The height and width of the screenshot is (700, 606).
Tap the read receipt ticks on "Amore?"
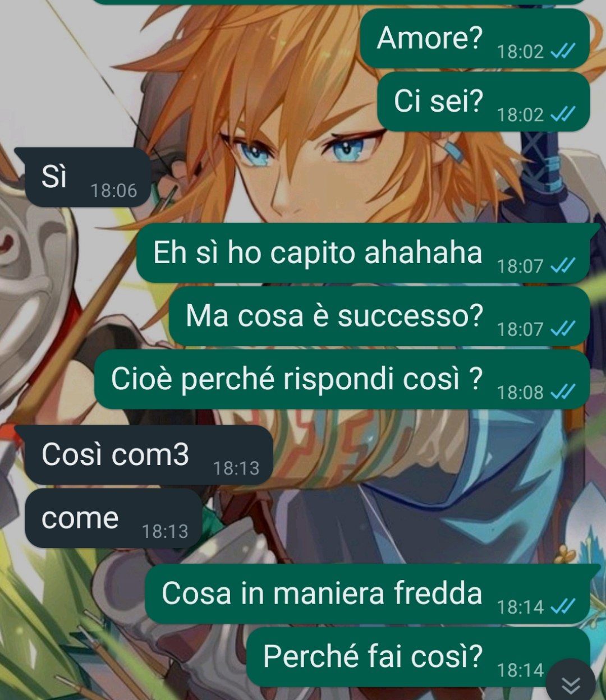[x=563, y=52]
